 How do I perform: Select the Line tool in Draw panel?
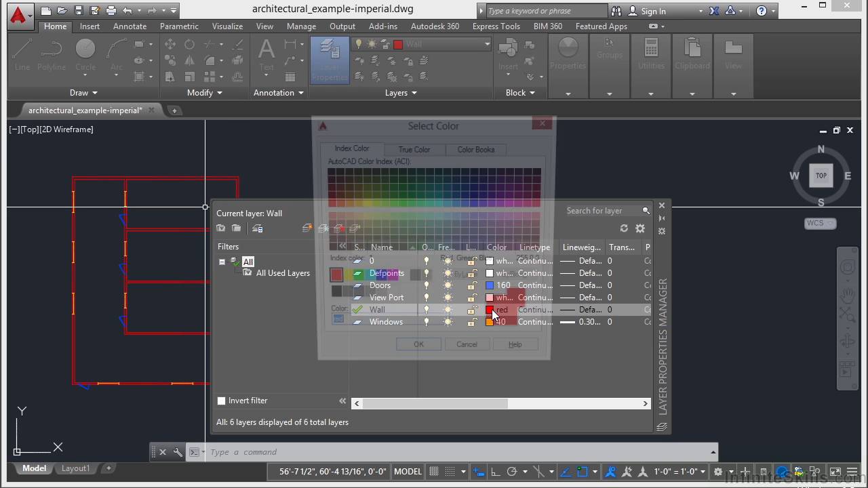coord(22,54)
